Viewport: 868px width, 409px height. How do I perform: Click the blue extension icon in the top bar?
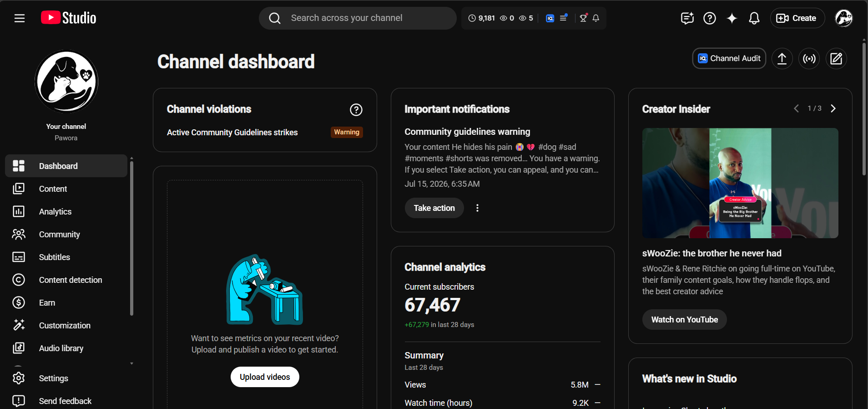550,18
